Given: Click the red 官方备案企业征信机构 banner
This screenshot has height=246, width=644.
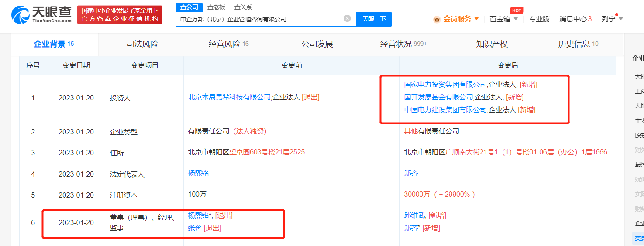Looking at the screenshot, I should point(120,15).
